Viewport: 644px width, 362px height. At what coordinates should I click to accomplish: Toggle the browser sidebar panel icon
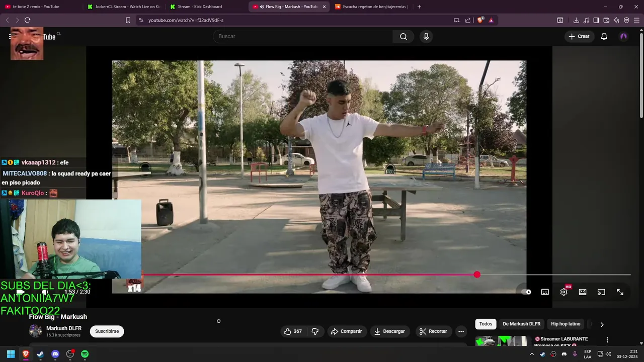pyautogui.click(x=596, y=20)
